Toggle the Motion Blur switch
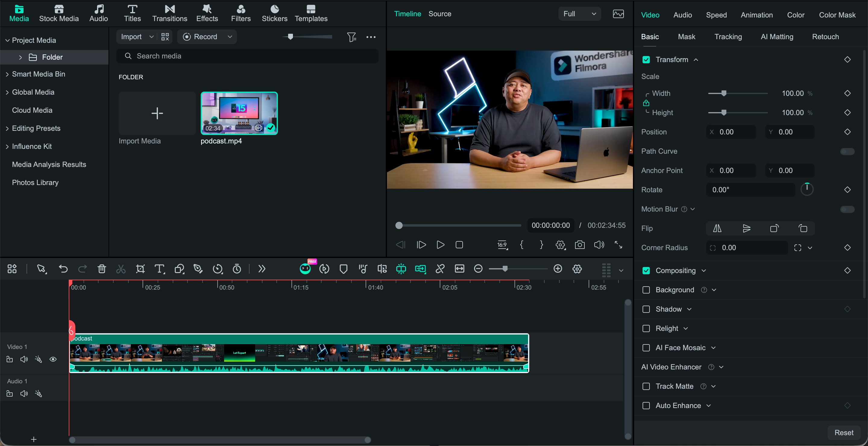Screen dimensions: 868x446 [x=847, y=209]
